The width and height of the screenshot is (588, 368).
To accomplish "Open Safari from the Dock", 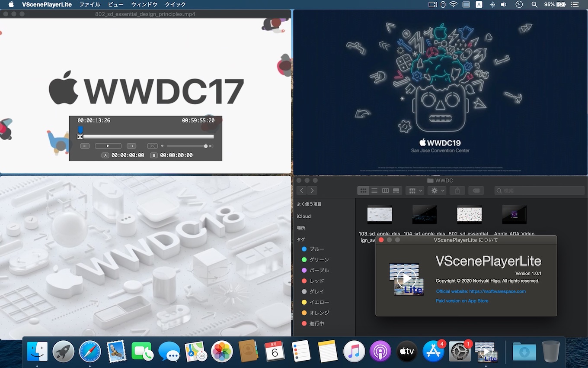I will pyautogui.click(x=90, y=352).
